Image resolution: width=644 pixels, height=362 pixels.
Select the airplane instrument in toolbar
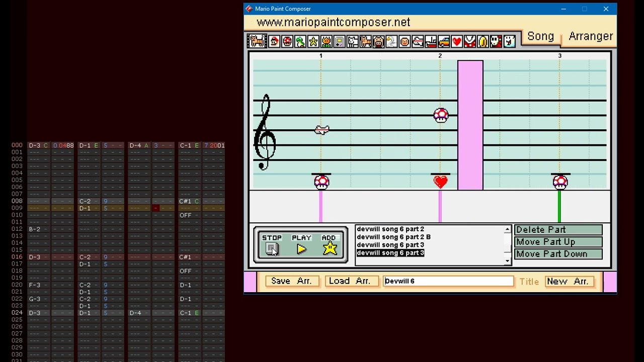click(418, 41)
